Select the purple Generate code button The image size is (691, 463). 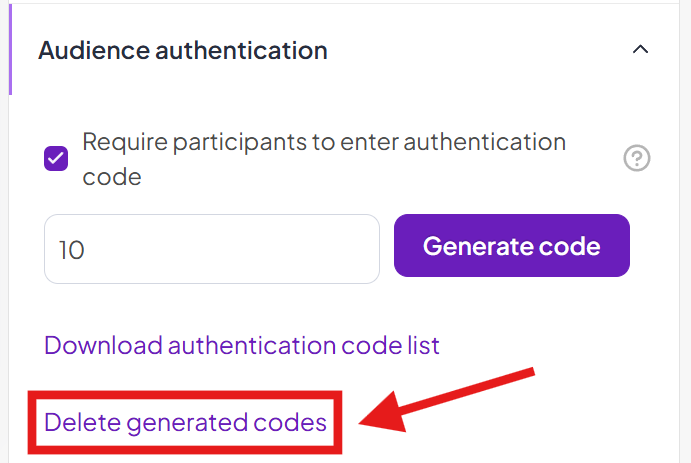click(x=512, y=246)
